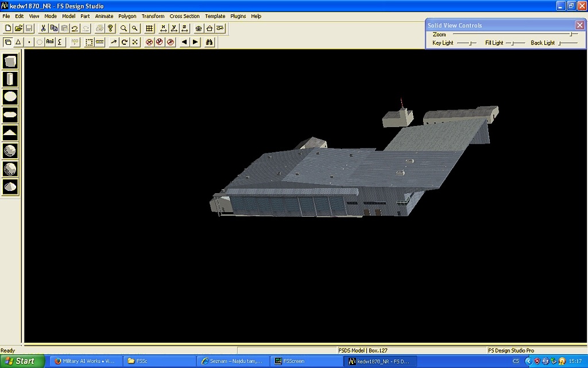Viewport: 588px width, 368px height.
Task: Open the File menu
Action: [x=6, y=16]
